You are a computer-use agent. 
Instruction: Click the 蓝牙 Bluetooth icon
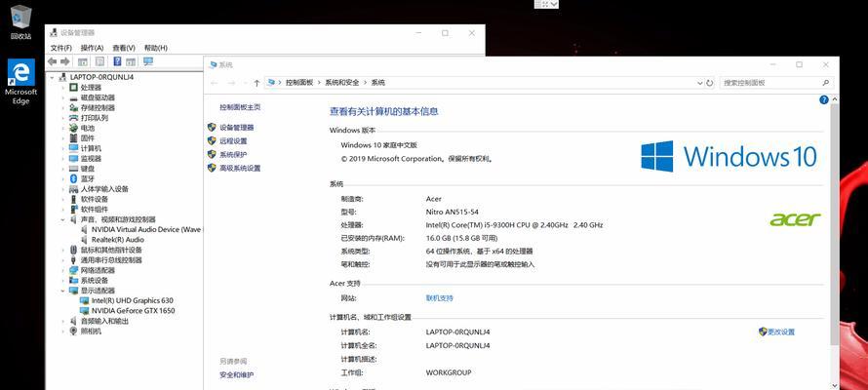coord(73,178)
